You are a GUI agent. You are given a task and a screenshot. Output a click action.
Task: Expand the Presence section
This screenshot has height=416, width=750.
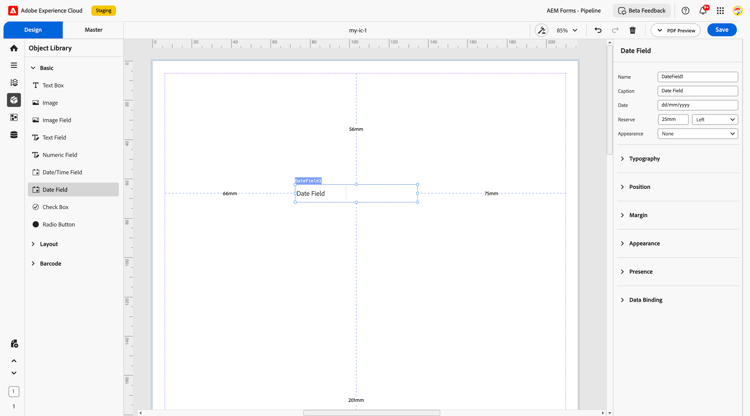tap(678, 272)
